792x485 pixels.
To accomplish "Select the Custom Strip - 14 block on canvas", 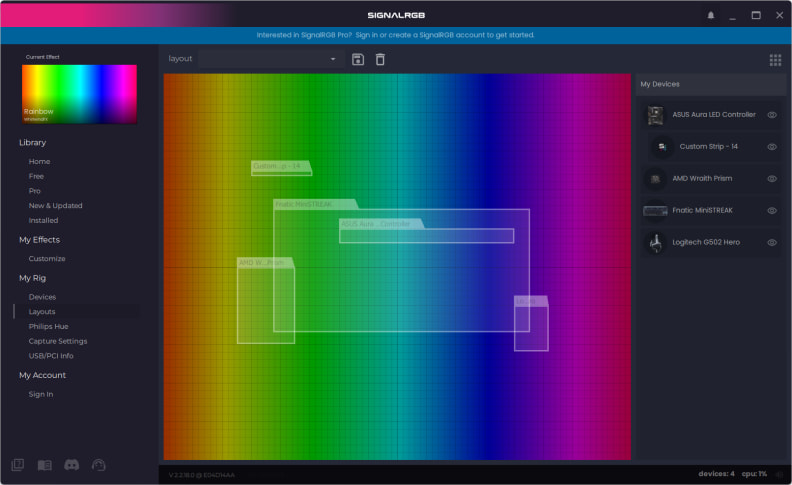I will (281, 168).
